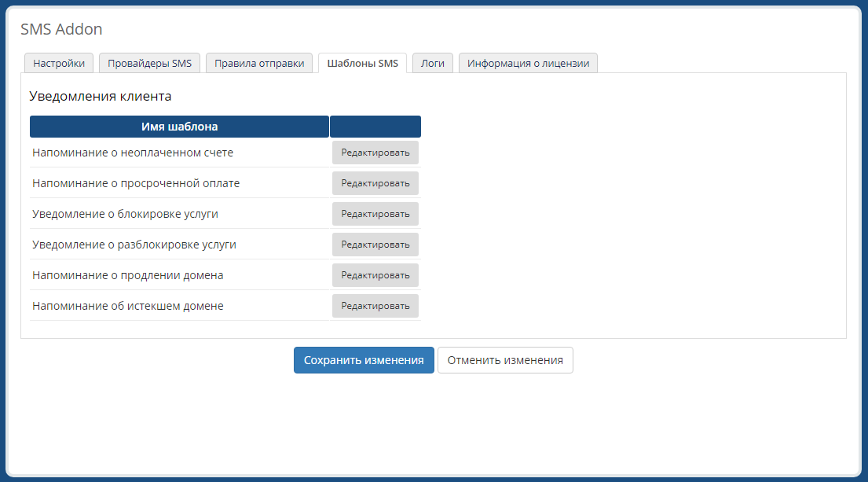Edit the service suspension notification template
The width and height of the screenshot is (868, 482).
coord(375,214)
